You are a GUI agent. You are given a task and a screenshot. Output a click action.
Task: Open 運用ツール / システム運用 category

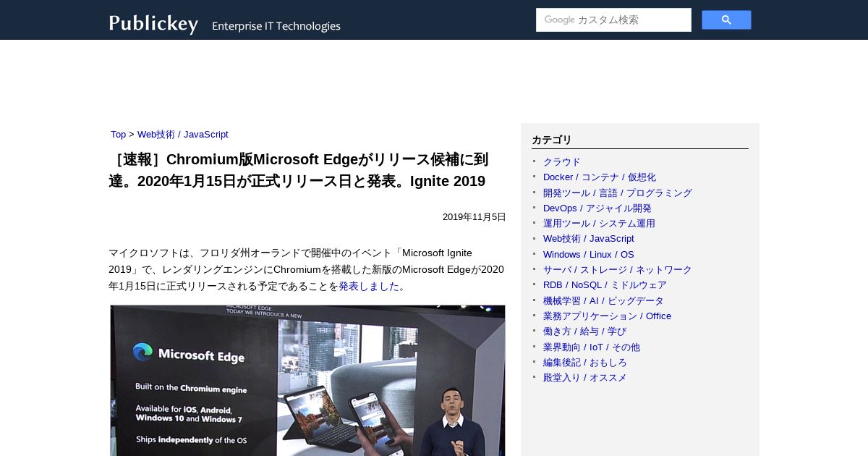pos(599,224)
